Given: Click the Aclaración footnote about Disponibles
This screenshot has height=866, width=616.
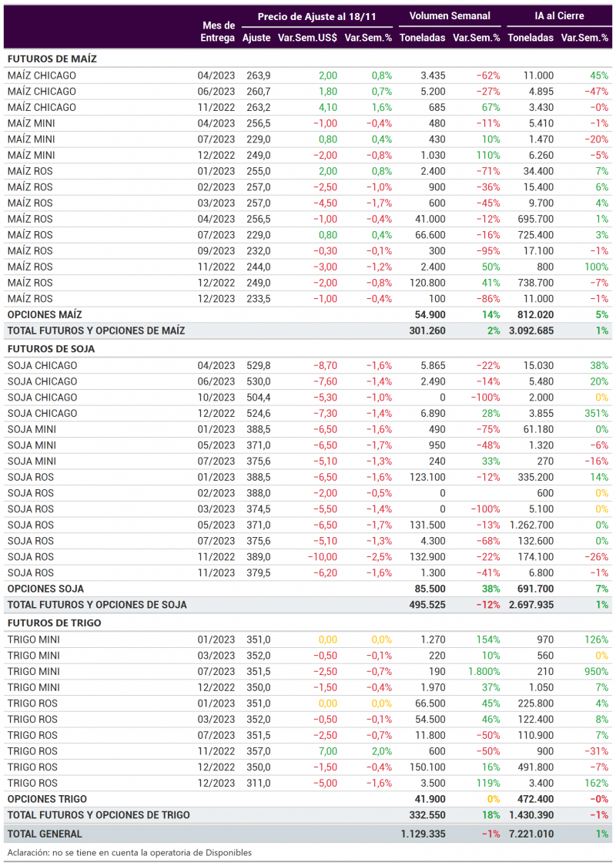Looking at the screenshot, I should (129, 853).
